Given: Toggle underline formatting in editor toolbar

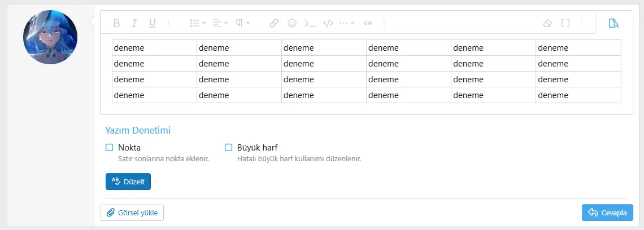Looking at the screenshot, I should [153, 23].
